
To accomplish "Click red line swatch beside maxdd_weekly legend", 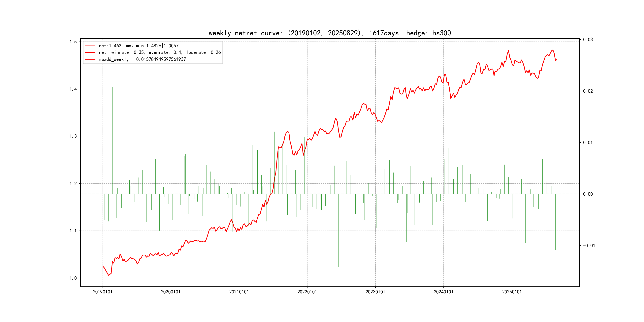I will (90, 59).
